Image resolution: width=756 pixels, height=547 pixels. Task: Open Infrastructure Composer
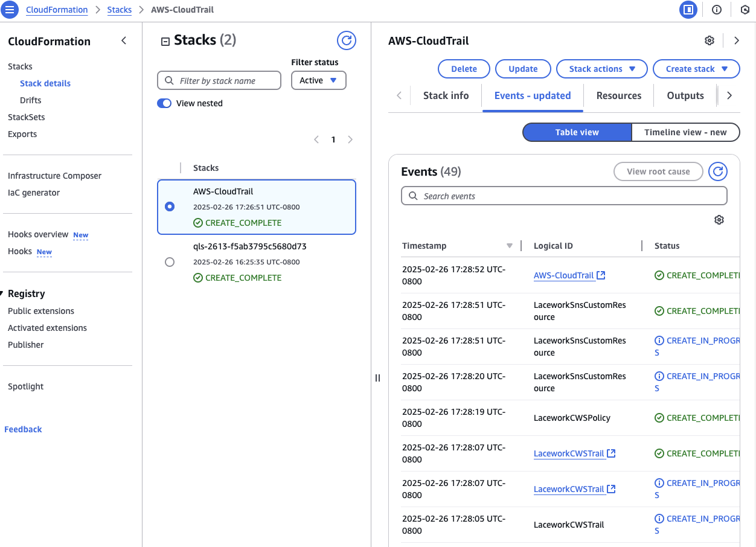click(55, 176)
